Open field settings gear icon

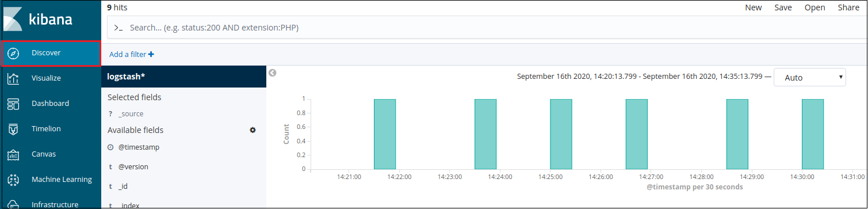click(253, 130)
